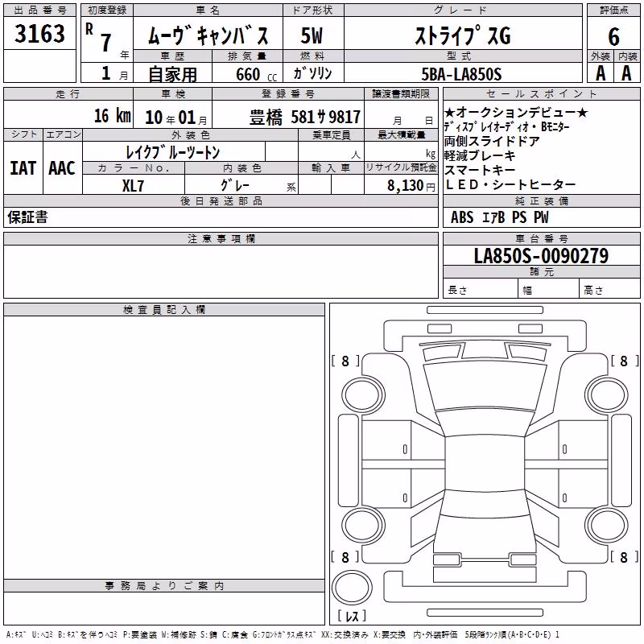Click the 長さ dimension field
Image resolution: width=644 pixels, height=644 pixels.
pos(480,289)
